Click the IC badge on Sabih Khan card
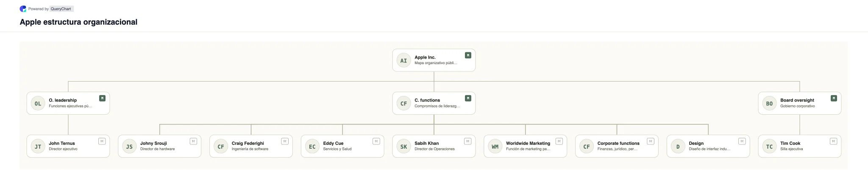The height and width of the screenshot is (189, 868). [x=468, y=141]
